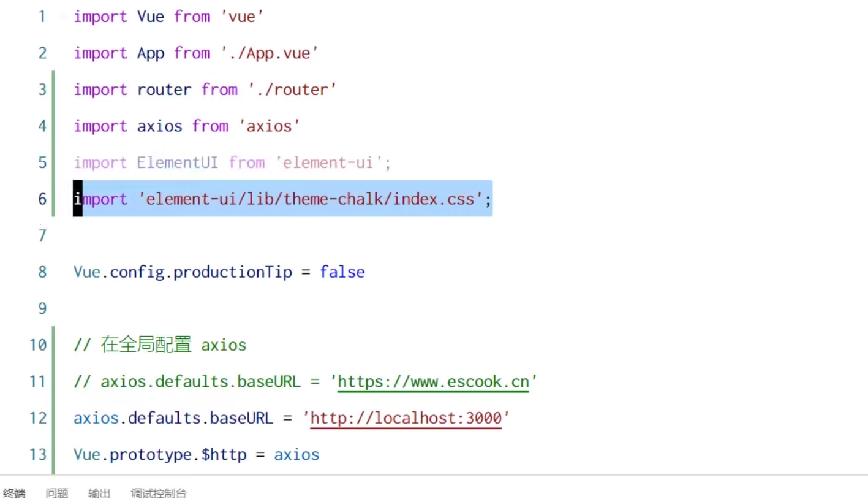Switch to the 终端 (Terminal) tab
The width and height of the screenshot is (868, 499).
click(15, 493)
